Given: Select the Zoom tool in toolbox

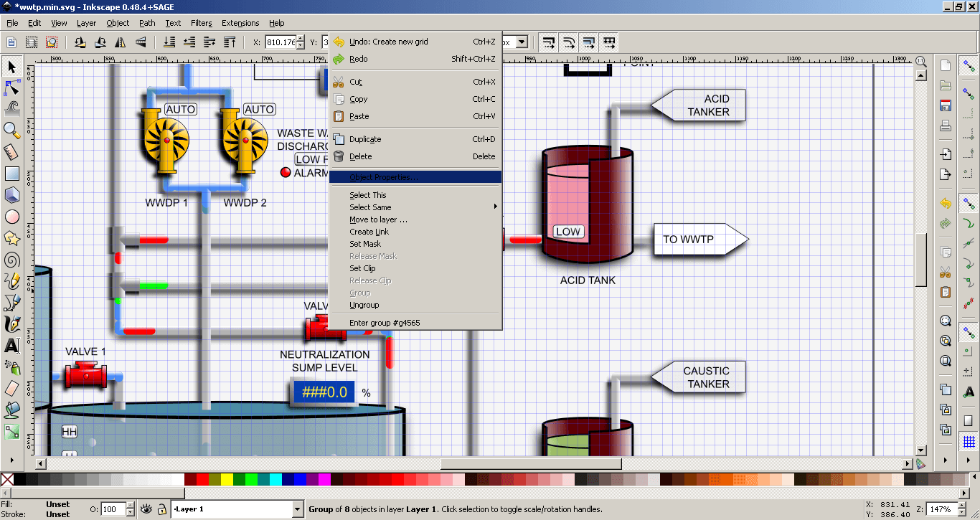Looking at the screenshot, I should click(11, 130).
